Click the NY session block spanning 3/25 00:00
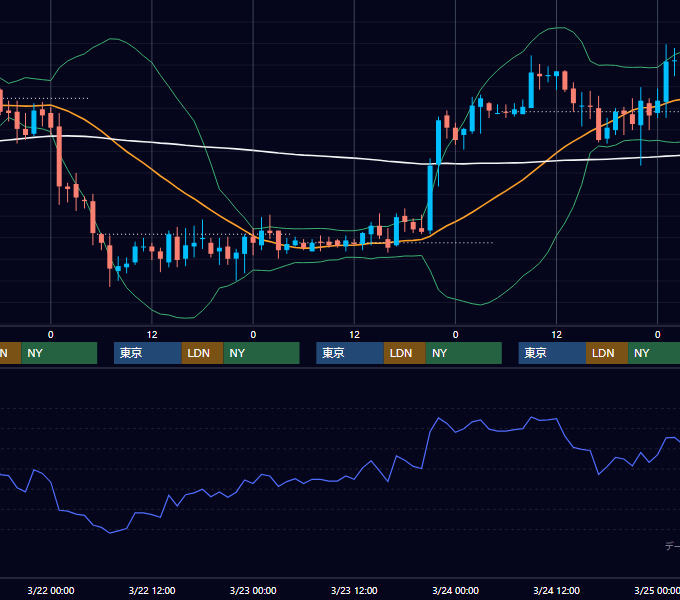 [654, 353]
